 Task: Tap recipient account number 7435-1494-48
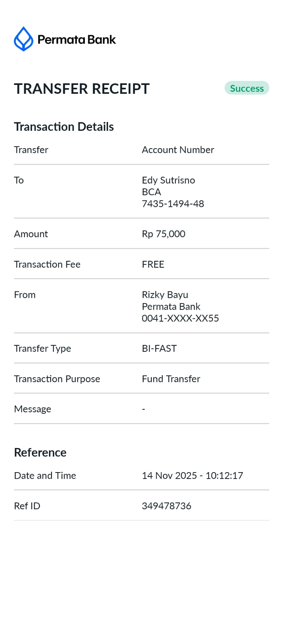(x=173, y=204)
